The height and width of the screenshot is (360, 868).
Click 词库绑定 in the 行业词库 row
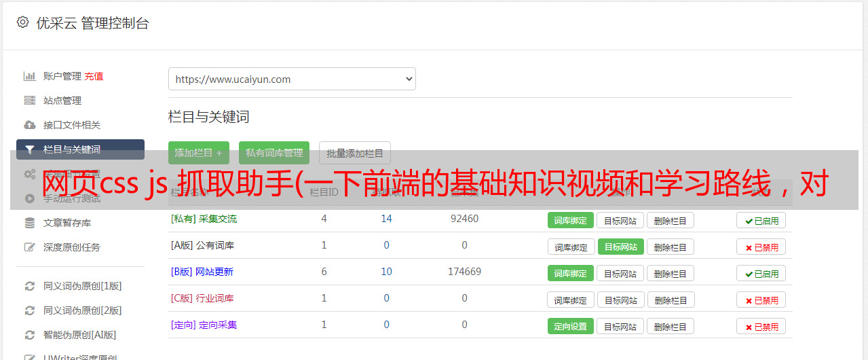[x=571, y=300]
